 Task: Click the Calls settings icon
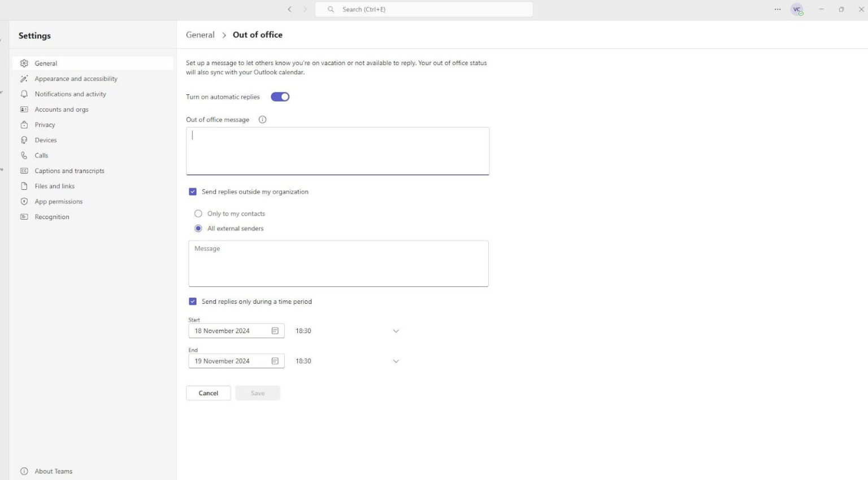(x=23, y=155)
